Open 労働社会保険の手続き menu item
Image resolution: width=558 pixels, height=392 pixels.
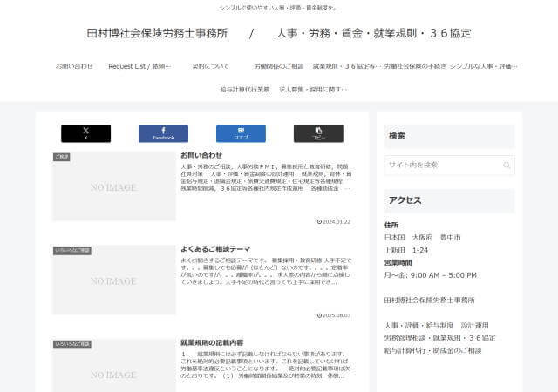(415, 66)
